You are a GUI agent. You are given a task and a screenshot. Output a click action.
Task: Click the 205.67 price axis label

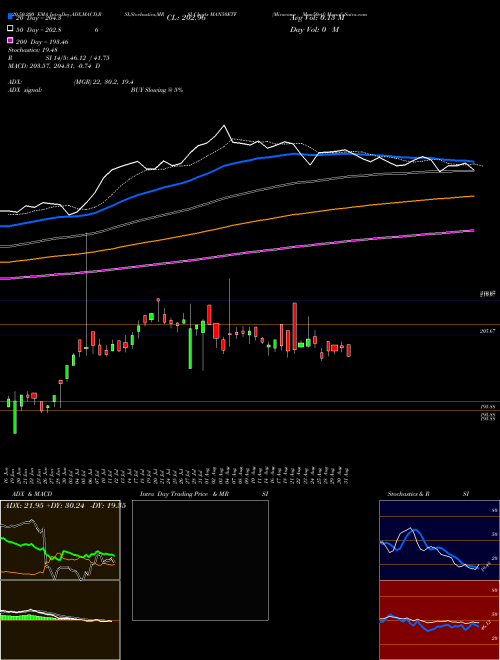[x=488, y=331]
